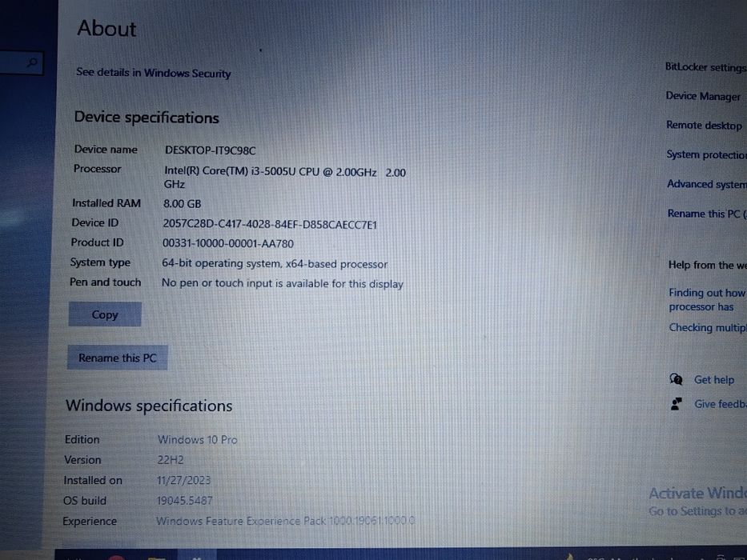
Task: Select Windows Feature Experience Pack text
Action: pyautogui.click(x=285, y=521)
